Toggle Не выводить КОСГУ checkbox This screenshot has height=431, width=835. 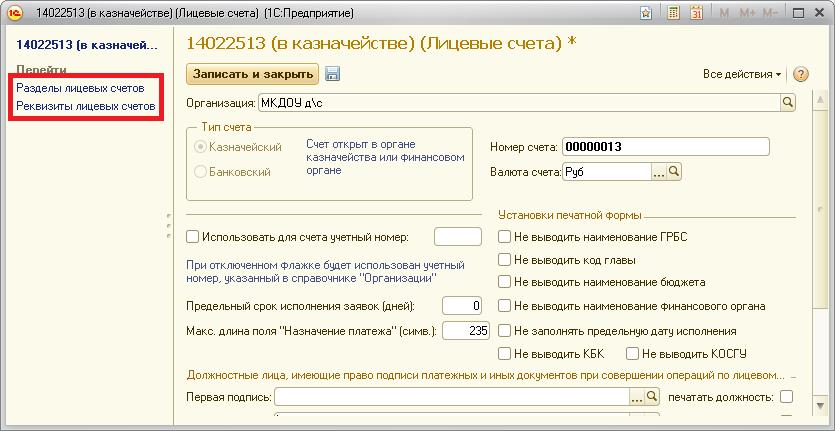[632, 353]
